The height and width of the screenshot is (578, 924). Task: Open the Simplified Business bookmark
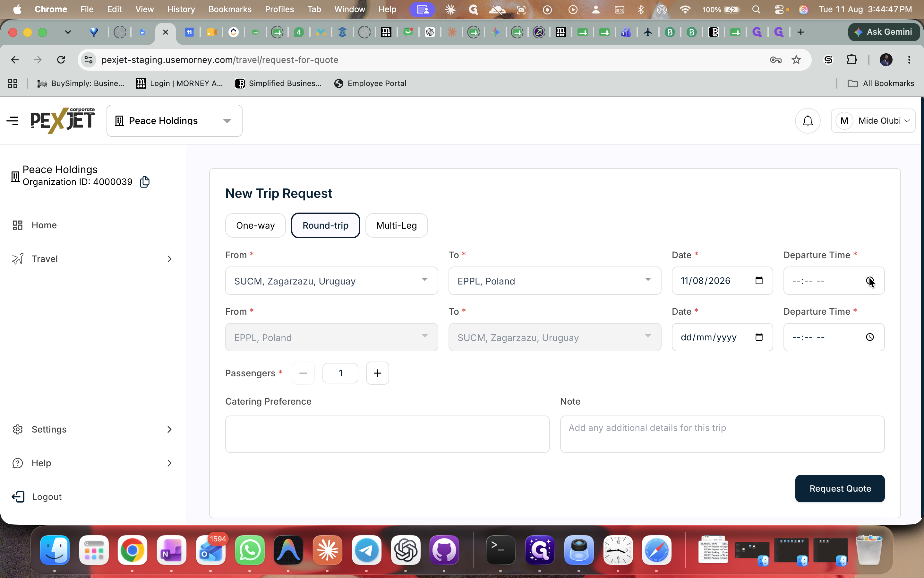point(278,83)
